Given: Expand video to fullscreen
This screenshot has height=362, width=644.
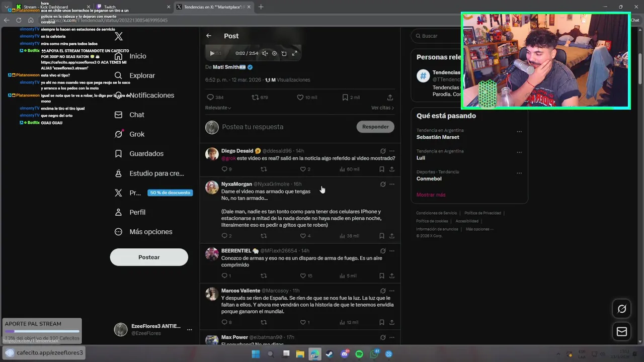Looking at the screenshot, I should (x=294, y=53).
